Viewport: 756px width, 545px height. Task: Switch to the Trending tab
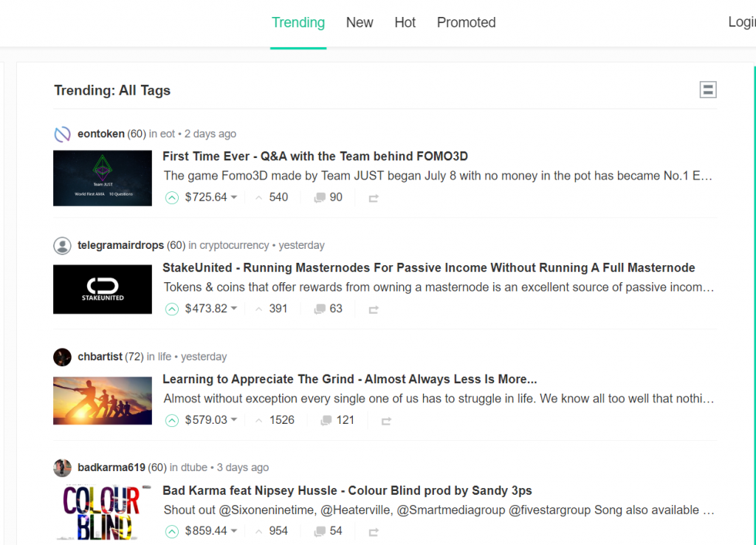tap(298, 23)
